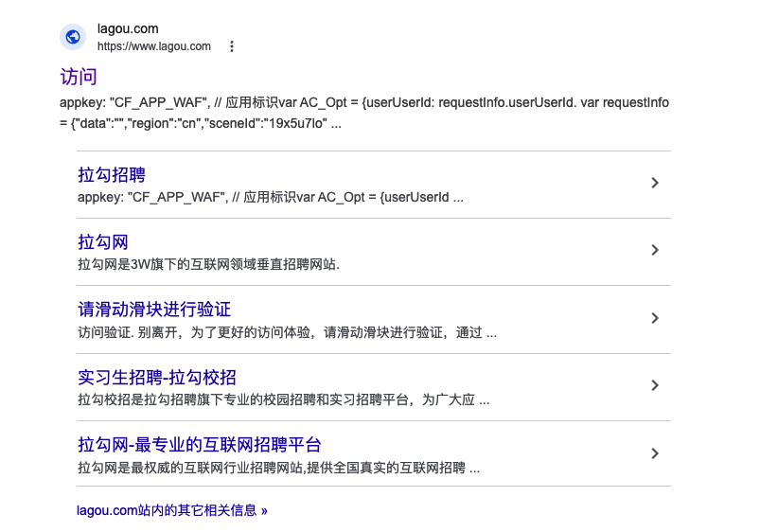Click lagou.com站内的其它相关信息 » link
The width and height of the screenshot is (760, 532).
pyautogui.click(x=172, y=510)
